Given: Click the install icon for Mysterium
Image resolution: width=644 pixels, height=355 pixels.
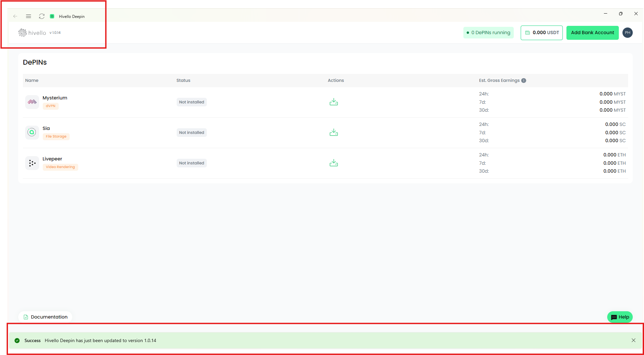Looking at the screenshot, I should pos(333,102).
